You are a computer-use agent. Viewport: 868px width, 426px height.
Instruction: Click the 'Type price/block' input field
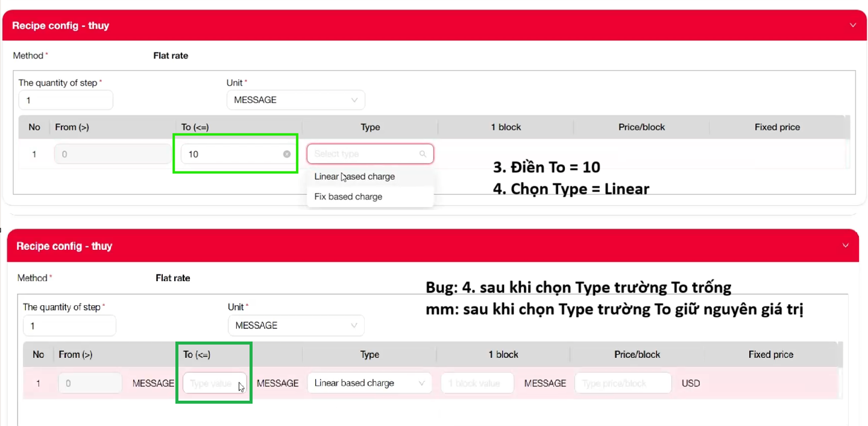tap(623, 383)
